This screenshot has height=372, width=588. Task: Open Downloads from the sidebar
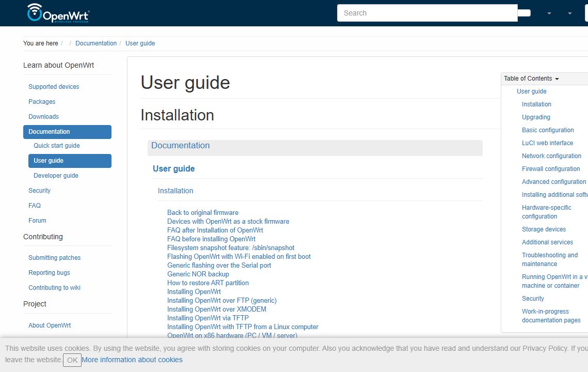(43, 117)
